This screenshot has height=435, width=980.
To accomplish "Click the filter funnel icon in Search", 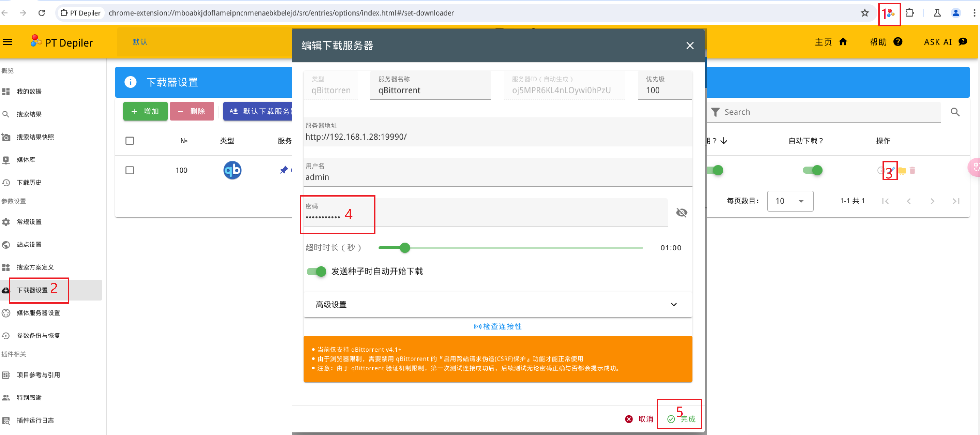I will point(715,112).
